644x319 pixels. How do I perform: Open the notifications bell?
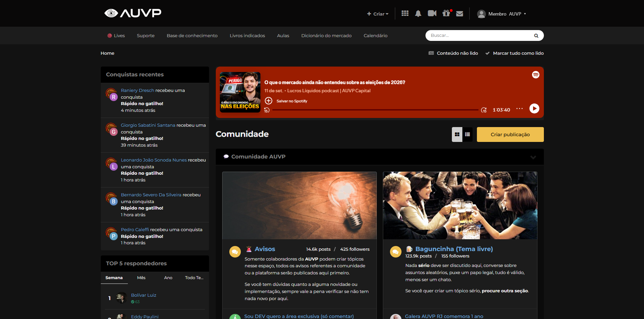click(x=418, y=14)
